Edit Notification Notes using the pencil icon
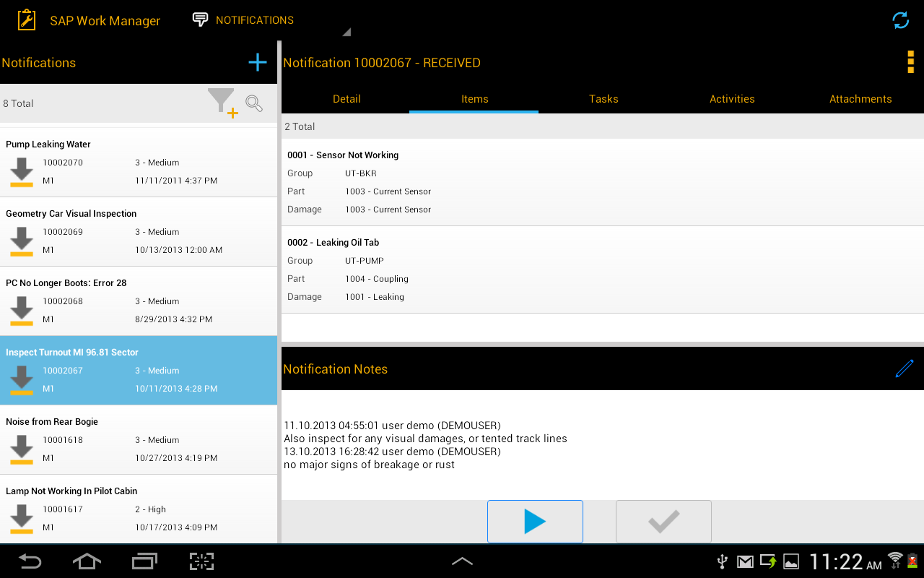This screenshot has height=578, width=924. [x=905, y=368]
